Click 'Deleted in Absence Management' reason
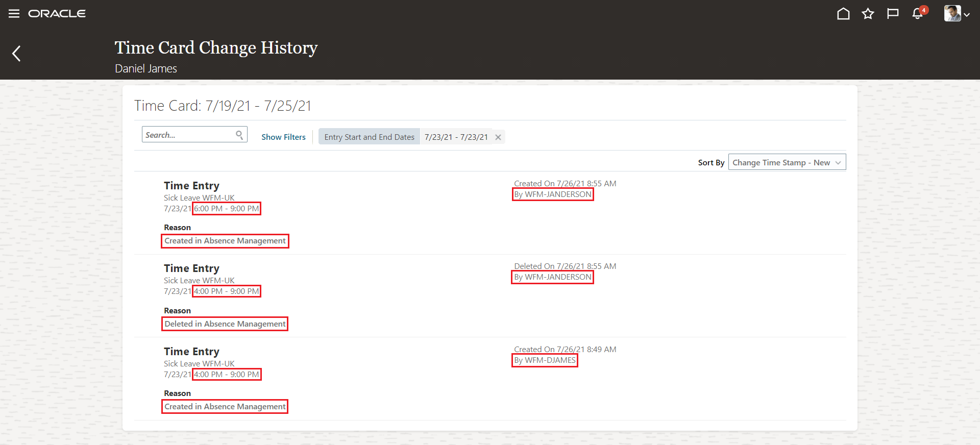The width and height of the screenshot is (980, 445). click(225, 324)
